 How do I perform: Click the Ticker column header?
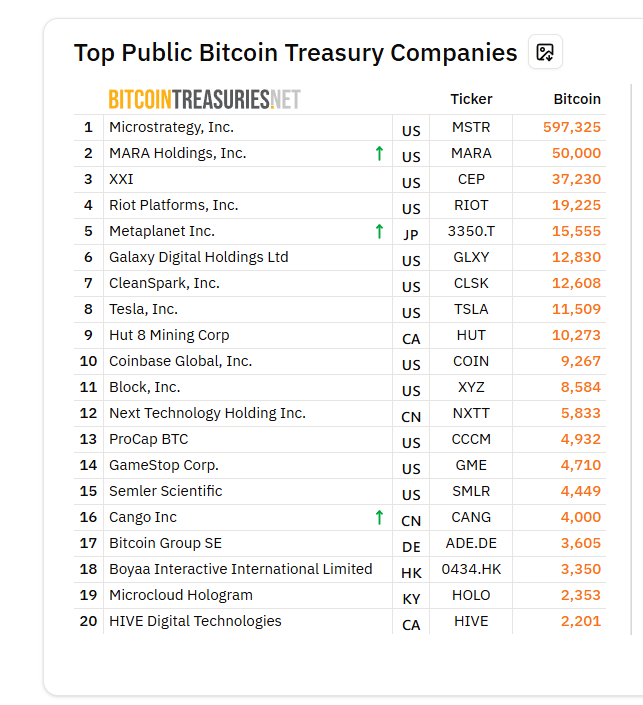471,99
